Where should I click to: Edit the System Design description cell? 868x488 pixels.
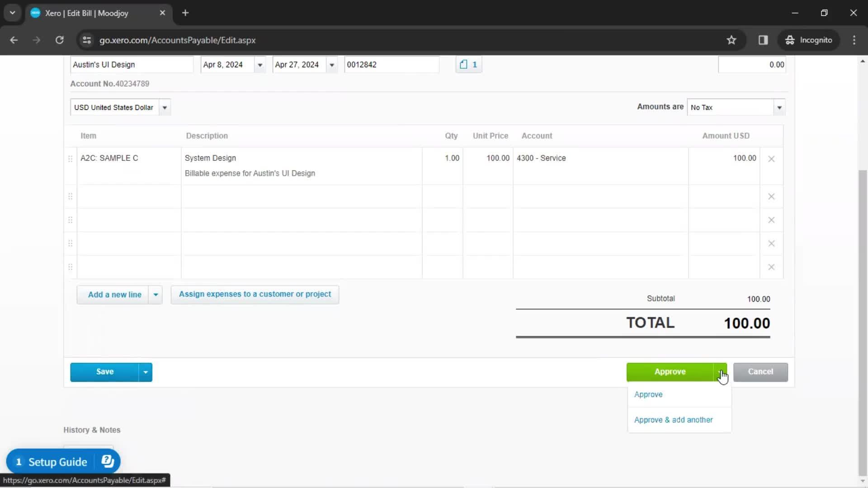coord(302,166)
